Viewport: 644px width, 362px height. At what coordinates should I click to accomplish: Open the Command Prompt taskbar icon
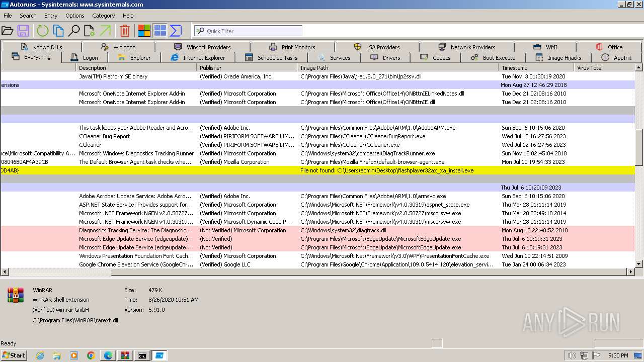tap(142, 355)
